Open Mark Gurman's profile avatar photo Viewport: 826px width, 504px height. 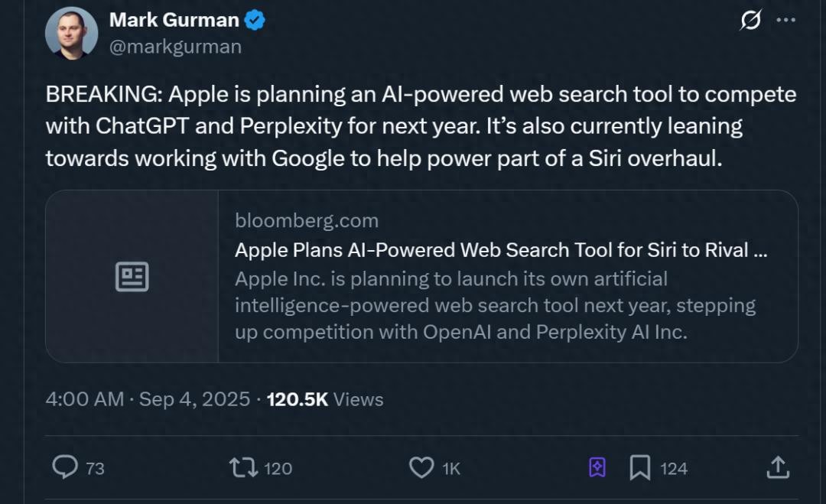(71, 34)
